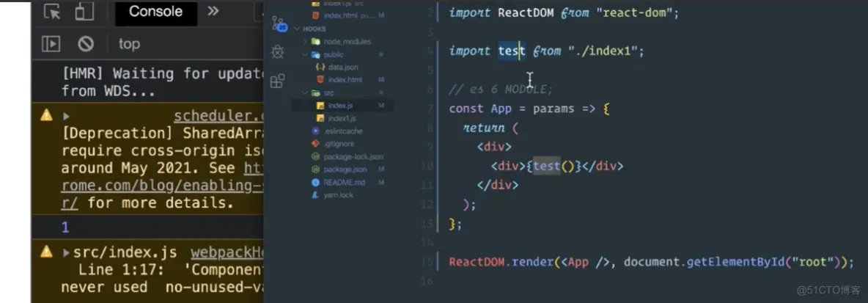Clear the console with the ban icon
The height and width of the screenshot is (303, 868).
point(86,44)
